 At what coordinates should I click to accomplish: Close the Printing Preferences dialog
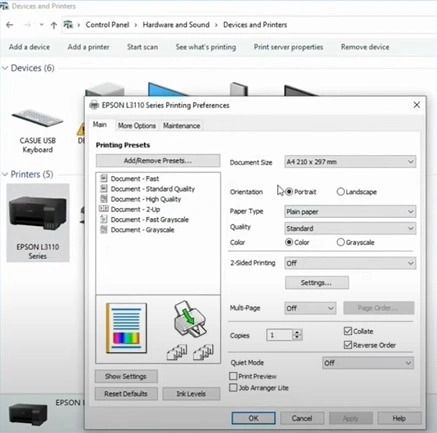[x=417, y=105]
